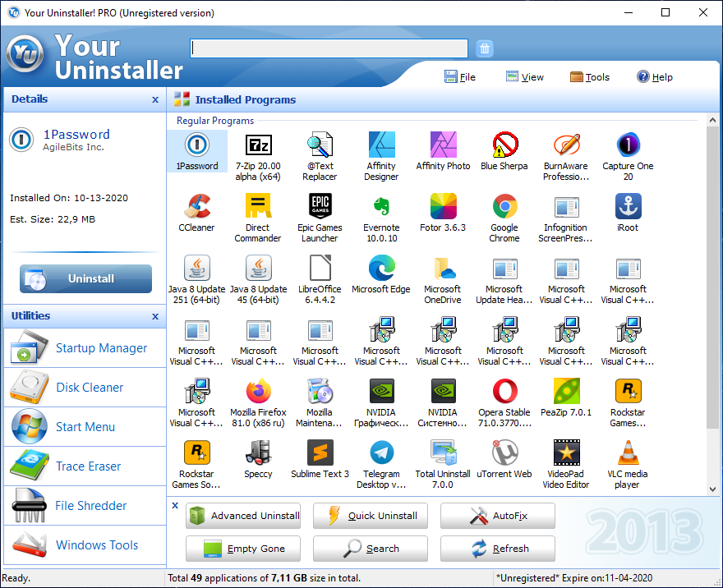Select Microsoft Update Health icon
This screenshot has width=723, height=588.
(x=504, y=268)
